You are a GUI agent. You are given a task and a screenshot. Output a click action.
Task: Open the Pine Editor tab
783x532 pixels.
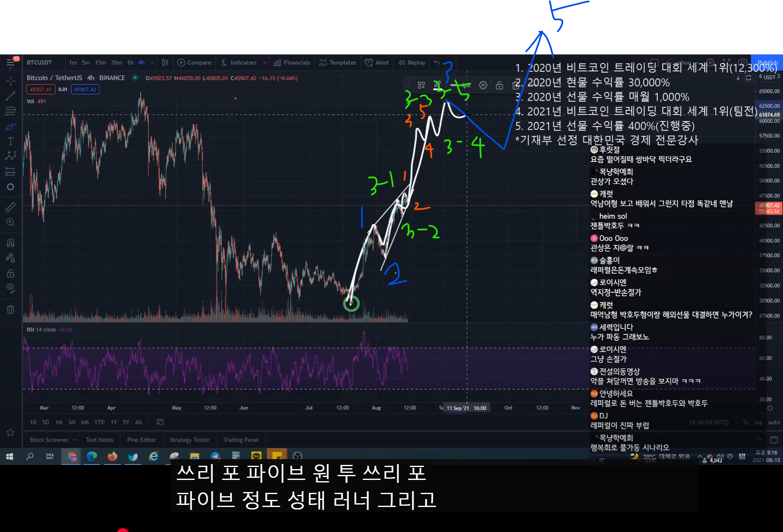[x=142, y=440]
